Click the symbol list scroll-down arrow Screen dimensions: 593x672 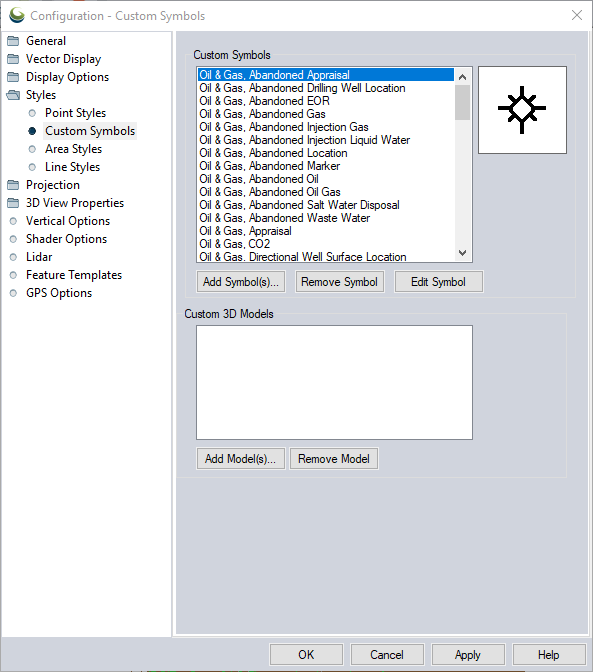point(462,253)
